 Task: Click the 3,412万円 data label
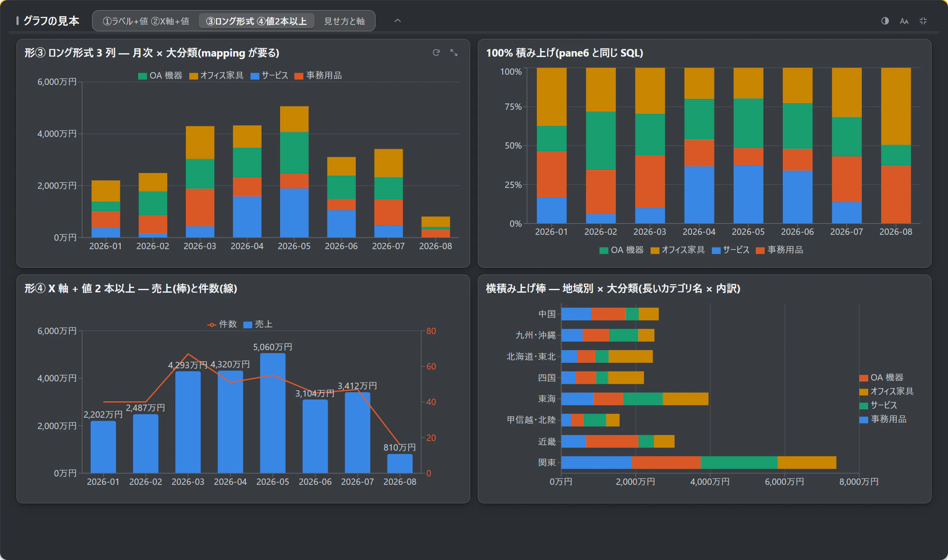tap(357, 386)
